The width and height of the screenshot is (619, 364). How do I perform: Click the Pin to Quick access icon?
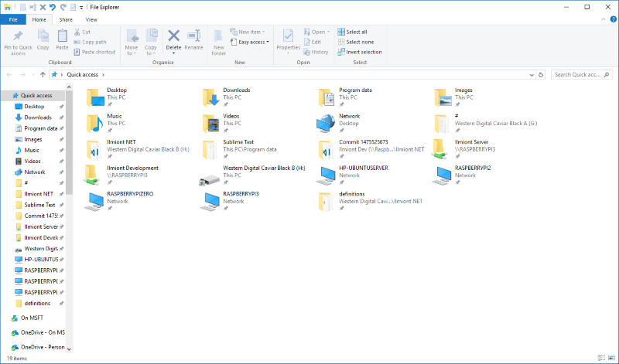[17, 36]
